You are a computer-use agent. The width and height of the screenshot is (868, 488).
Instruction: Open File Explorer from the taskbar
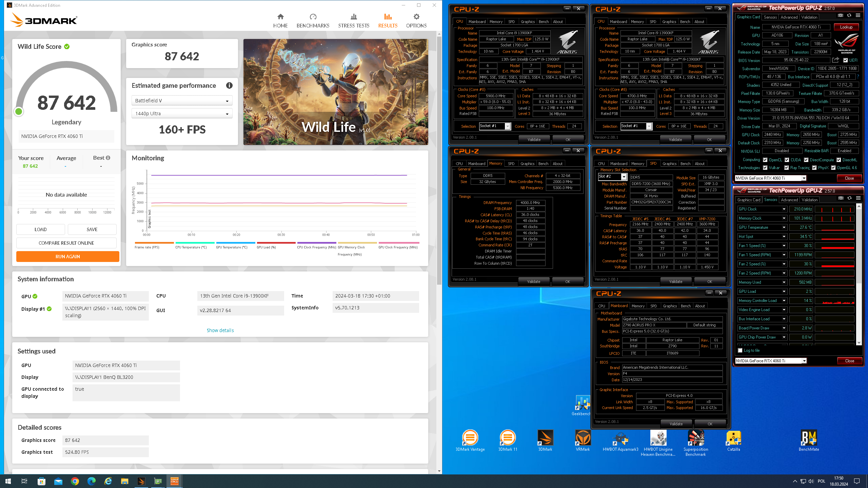coord(125,481)
